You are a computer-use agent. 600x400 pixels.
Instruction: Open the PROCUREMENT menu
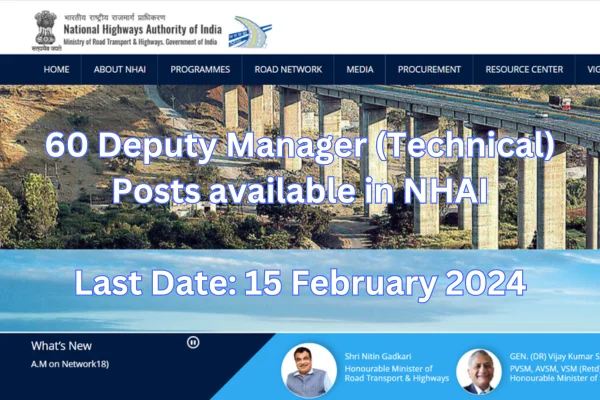click(x=429, y=69)
